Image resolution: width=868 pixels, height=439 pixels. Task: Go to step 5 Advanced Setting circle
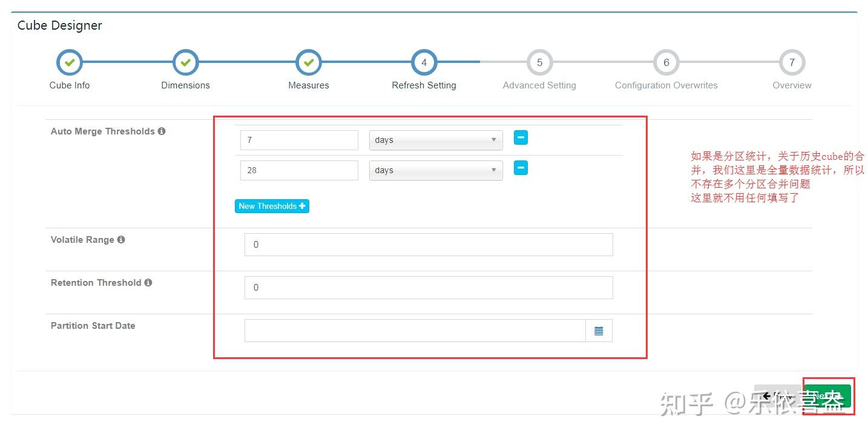[x=539, y=62]
